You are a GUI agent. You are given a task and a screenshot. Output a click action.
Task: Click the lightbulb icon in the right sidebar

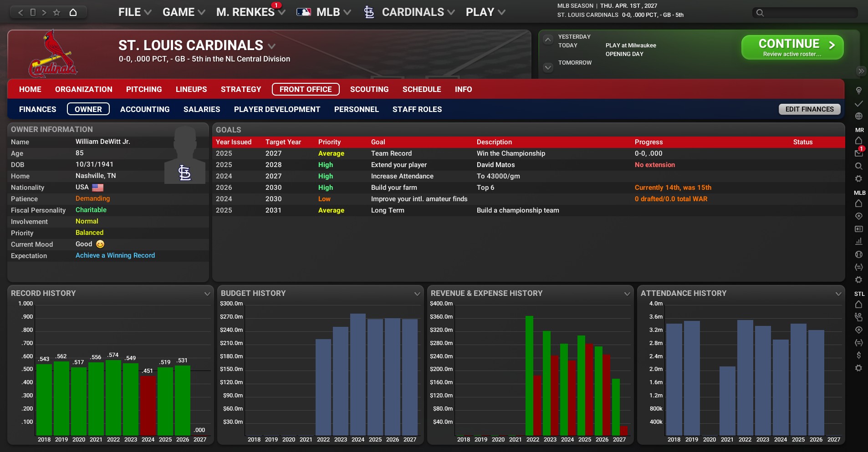(858, 91)
